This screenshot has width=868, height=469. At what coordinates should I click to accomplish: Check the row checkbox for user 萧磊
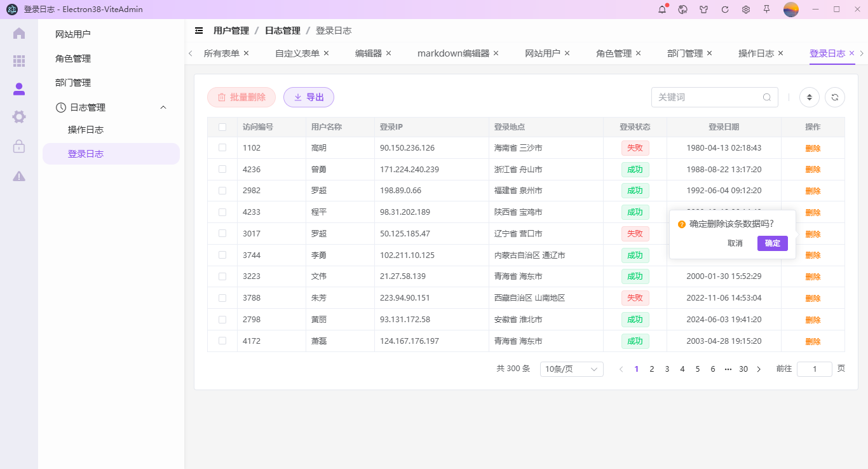click(222, 341)
